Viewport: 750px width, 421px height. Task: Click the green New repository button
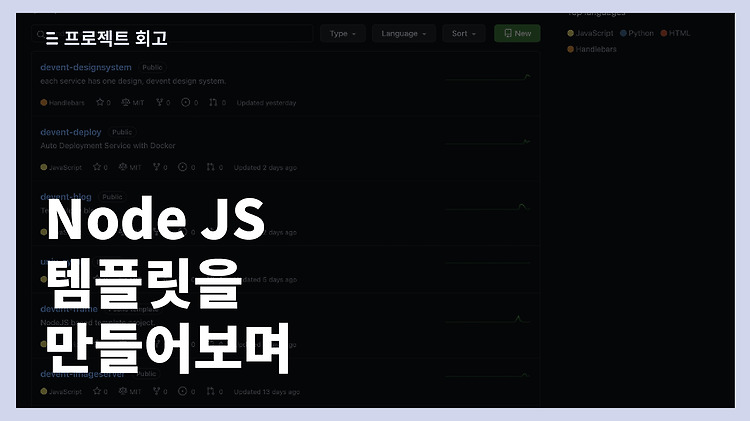point(517,33)
